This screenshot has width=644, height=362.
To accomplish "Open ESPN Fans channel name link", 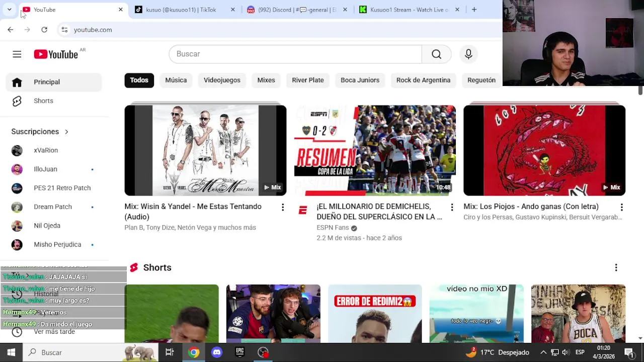I will pos(333,228).
